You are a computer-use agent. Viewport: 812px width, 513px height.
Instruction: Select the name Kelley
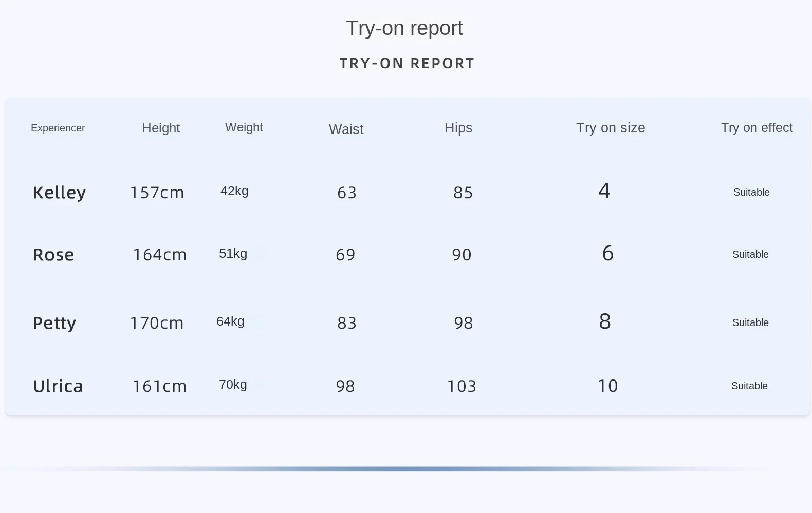pos(60,193)
